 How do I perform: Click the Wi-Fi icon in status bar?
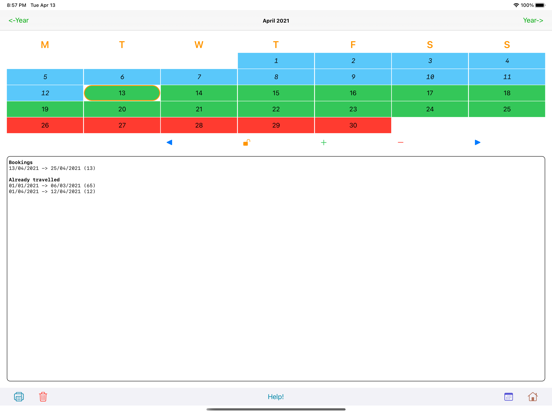516,5
